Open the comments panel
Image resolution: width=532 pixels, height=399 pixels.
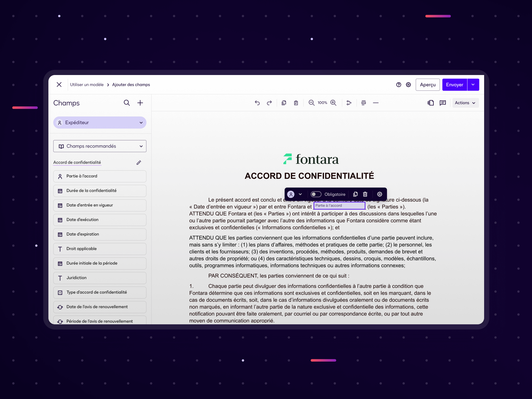coord(443,103)
